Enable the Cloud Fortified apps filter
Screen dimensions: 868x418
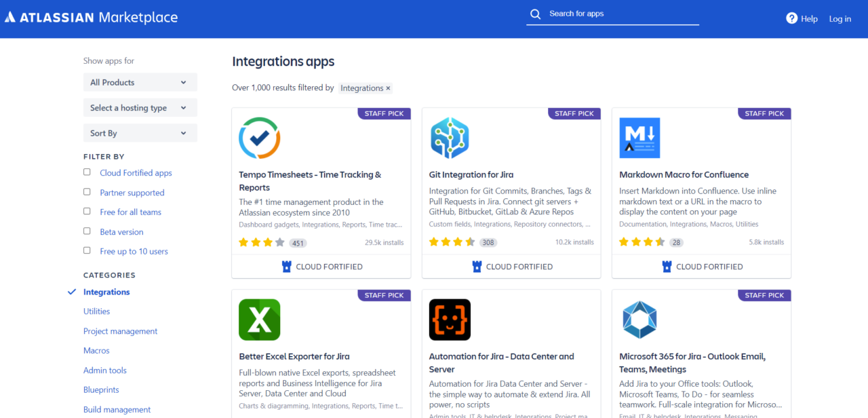point(87,172)
